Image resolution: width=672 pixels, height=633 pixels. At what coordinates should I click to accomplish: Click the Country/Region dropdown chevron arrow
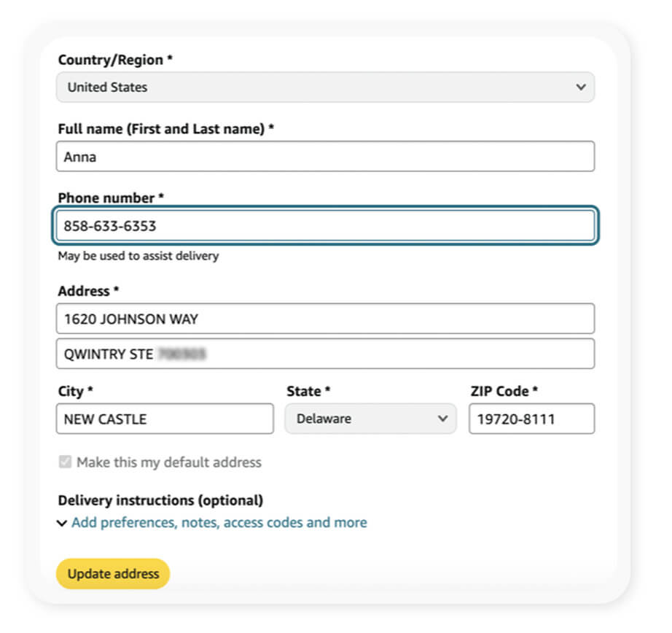coord(580,87)
